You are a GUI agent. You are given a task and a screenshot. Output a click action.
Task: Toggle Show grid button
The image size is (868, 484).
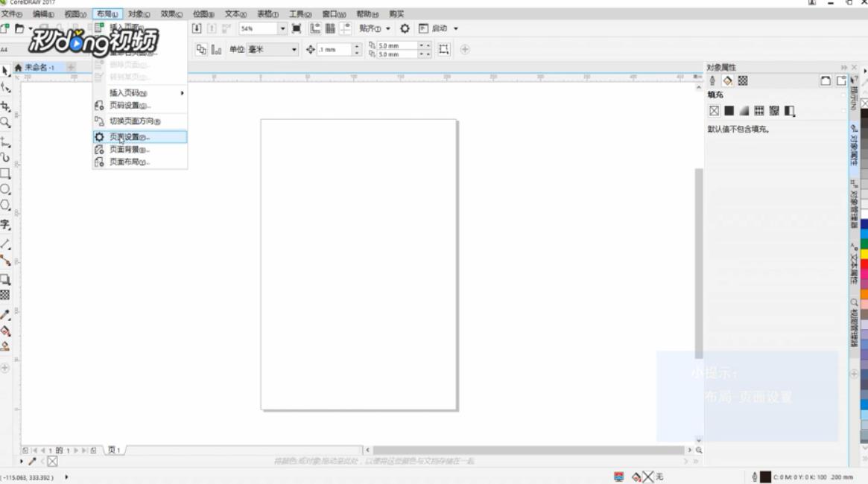(330, 28)
